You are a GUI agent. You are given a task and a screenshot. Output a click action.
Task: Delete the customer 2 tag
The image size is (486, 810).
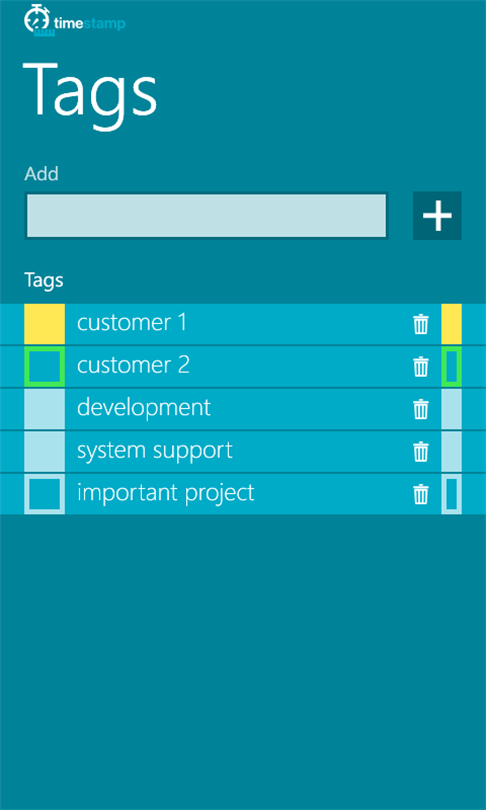pos(421,366)
